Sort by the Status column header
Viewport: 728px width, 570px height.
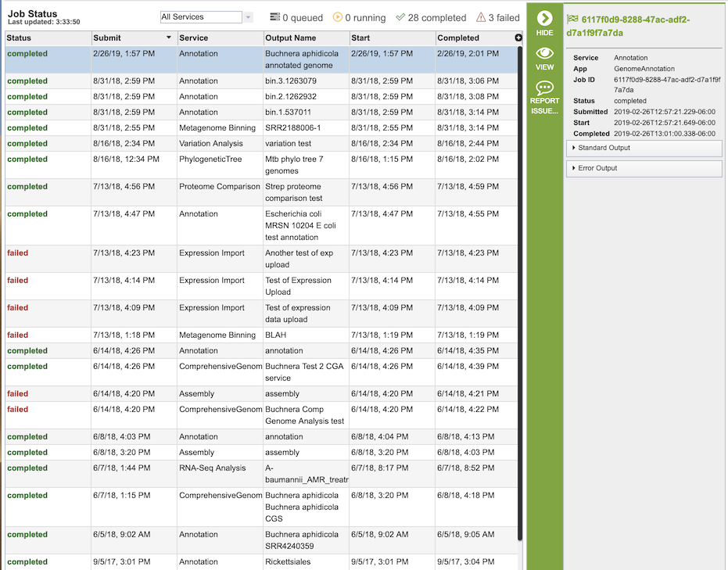tap(48, 38)
